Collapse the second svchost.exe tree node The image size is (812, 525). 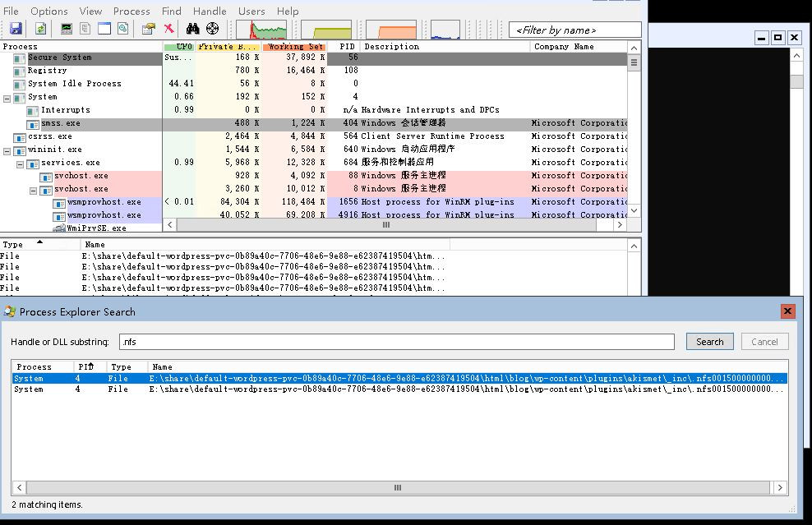[x=33, y=191]
